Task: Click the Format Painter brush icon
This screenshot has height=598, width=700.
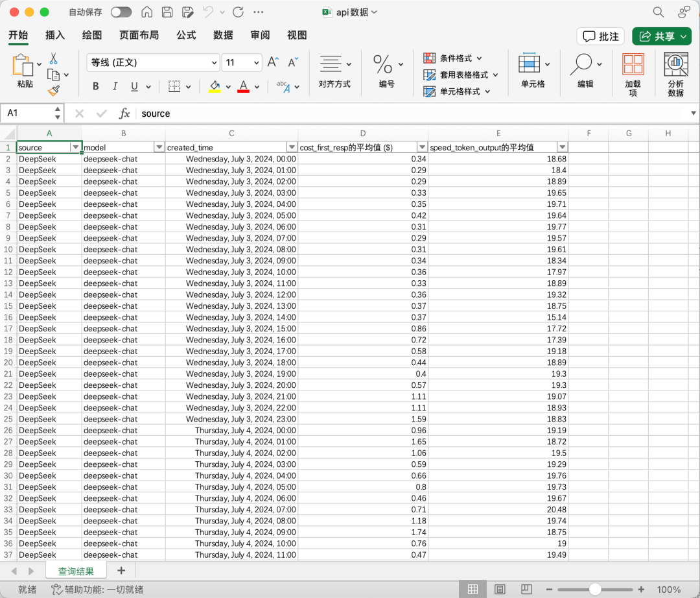Action: 54,91
